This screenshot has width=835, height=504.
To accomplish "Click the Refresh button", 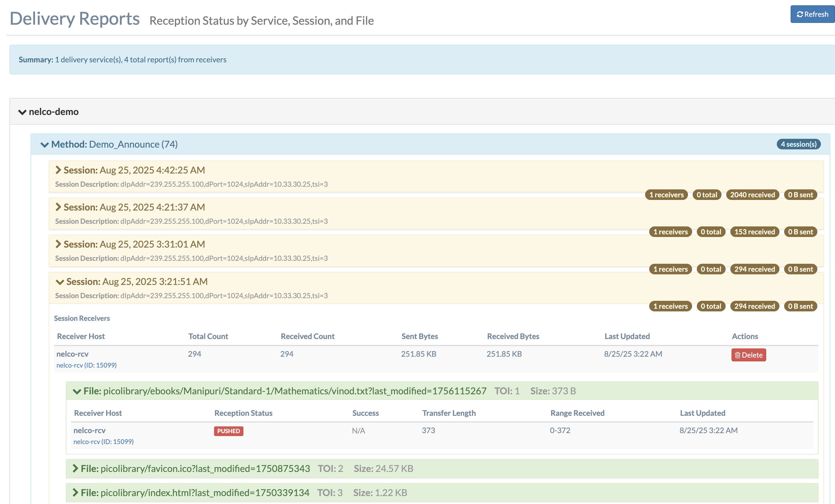I will (812, 14).
